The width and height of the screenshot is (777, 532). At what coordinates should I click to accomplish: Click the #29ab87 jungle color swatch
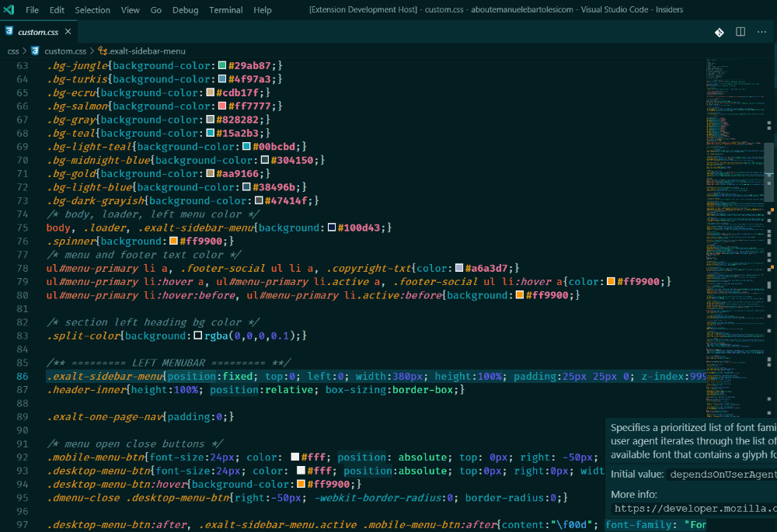point(222,65)
